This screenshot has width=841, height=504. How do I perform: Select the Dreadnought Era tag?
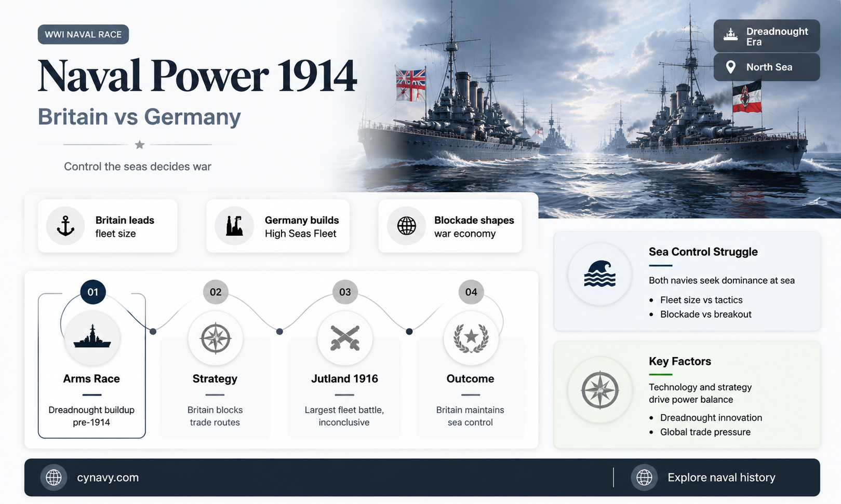[x=767, y=36]
